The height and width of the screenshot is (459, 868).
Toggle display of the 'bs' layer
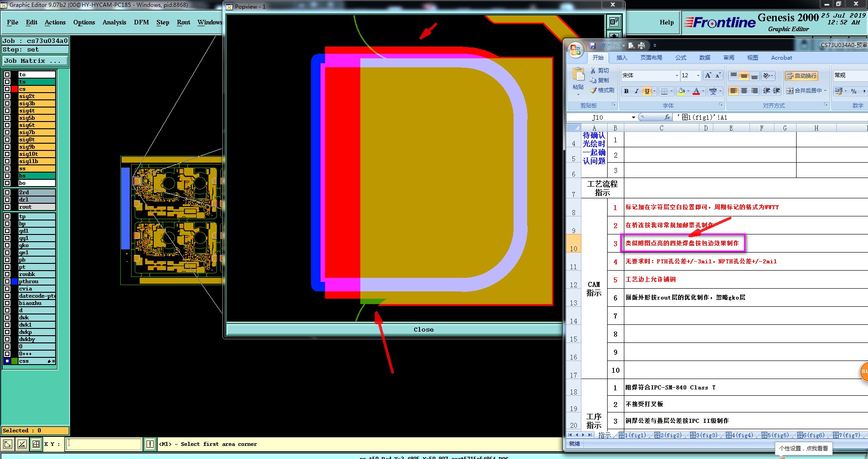7,176
